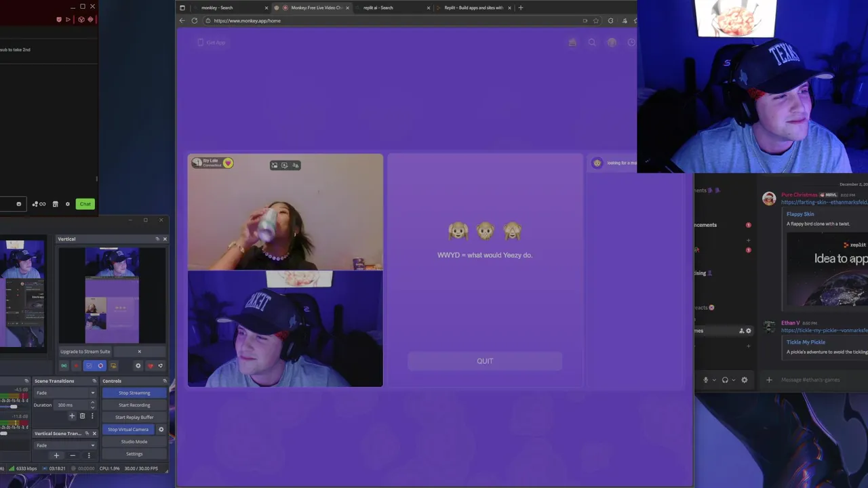Click Discord attachment plus icon

769,380
